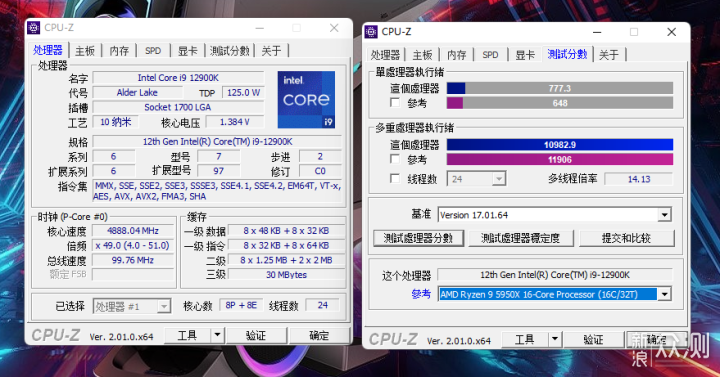Click 倍频 x 49.0 (4.0 - 51.0) value
720x377 pixels.
(x=133, y=245)
